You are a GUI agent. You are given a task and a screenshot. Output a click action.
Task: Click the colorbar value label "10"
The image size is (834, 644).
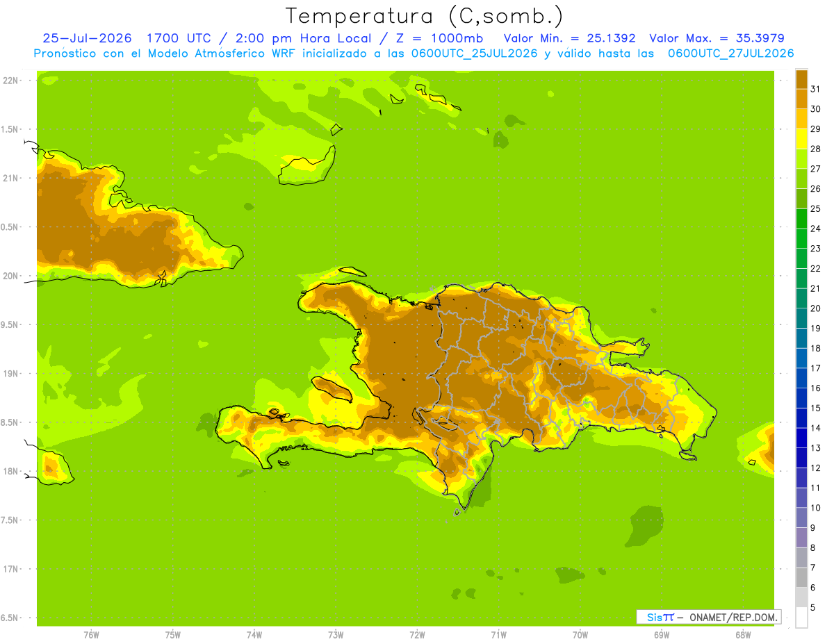816,508
